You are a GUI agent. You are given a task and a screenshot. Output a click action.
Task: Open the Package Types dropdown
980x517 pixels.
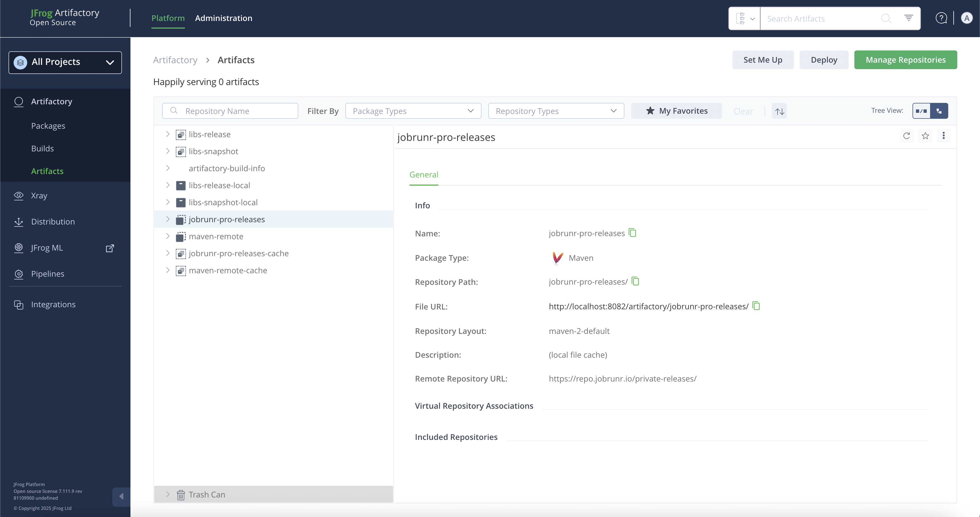coord(413,111)
